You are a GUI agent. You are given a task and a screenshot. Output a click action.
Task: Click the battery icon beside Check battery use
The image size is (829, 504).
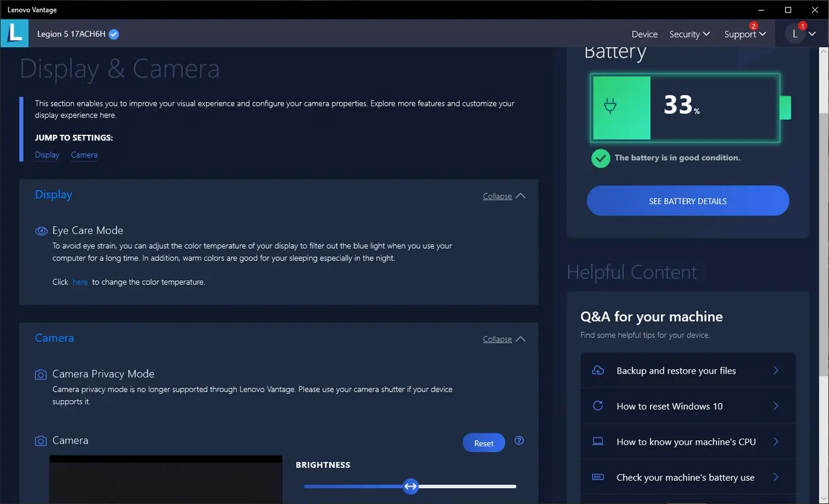(597, 477)
